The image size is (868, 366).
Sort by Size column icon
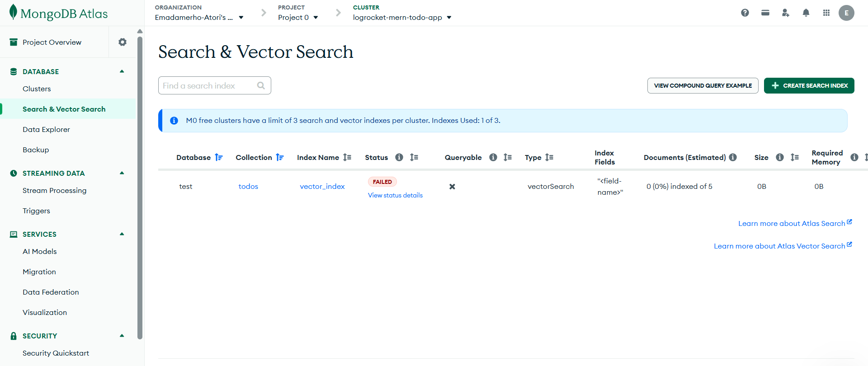tap(795, 157)
